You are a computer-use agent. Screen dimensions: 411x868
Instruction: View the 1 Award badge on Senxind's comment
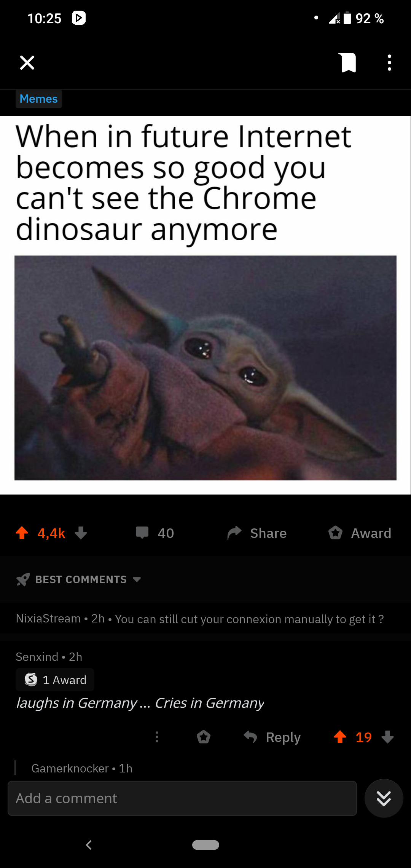55,680
